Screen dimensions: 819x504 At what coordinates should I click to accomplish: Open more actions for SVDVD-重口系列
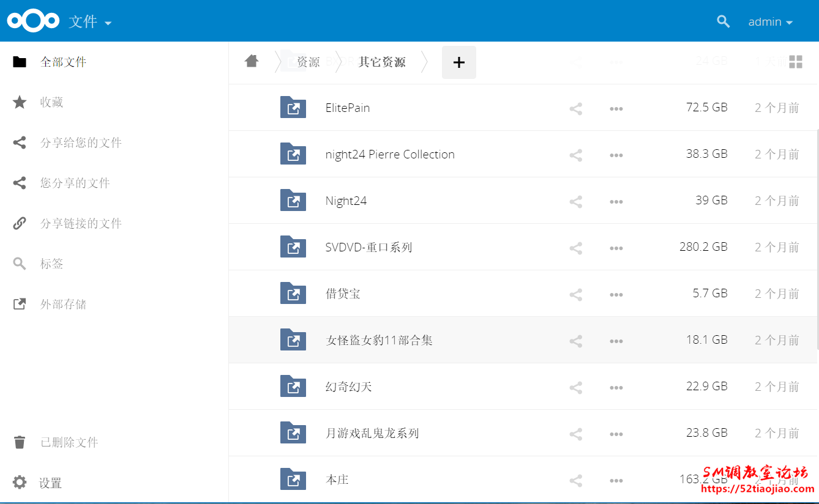[x=616, y=248]
